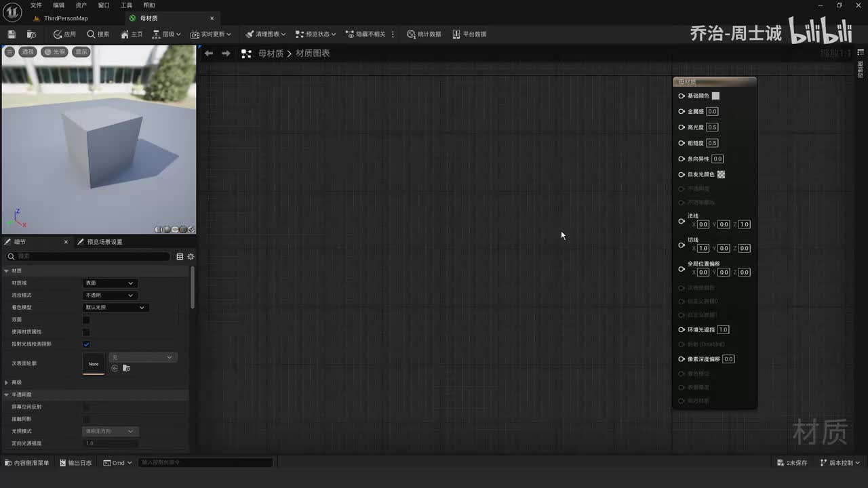Close the 母材质 tab
Image resolution: width=868 pixels, height=488 pixels.
click(x=212, y=18)
